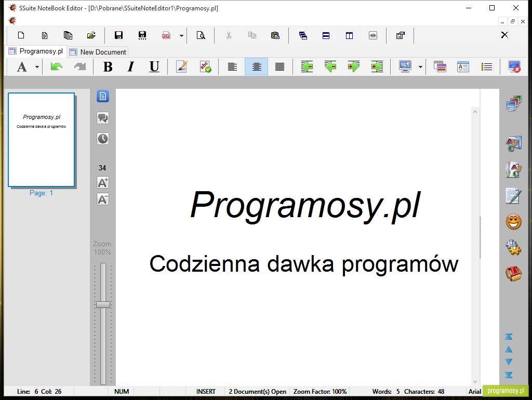Click the blue single up arrow button
The width and height of the screenshot is (532, 400).
click(509, 350)
